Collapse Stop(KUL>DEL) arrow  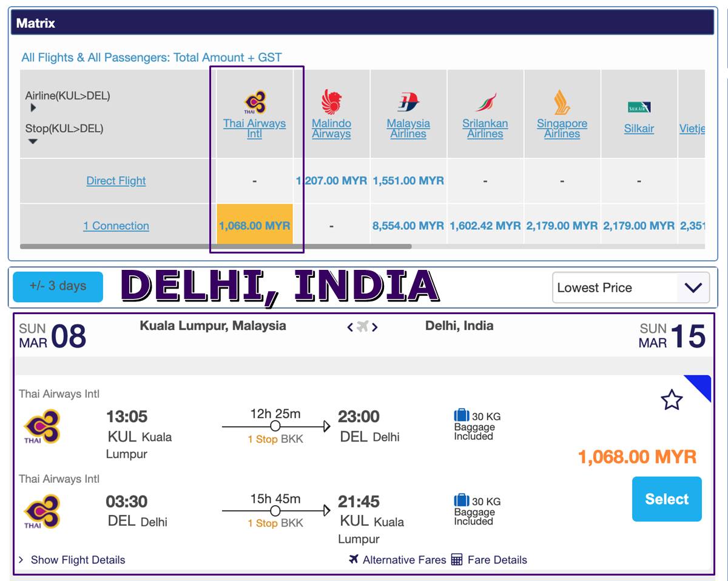click(x=33, y=141)
